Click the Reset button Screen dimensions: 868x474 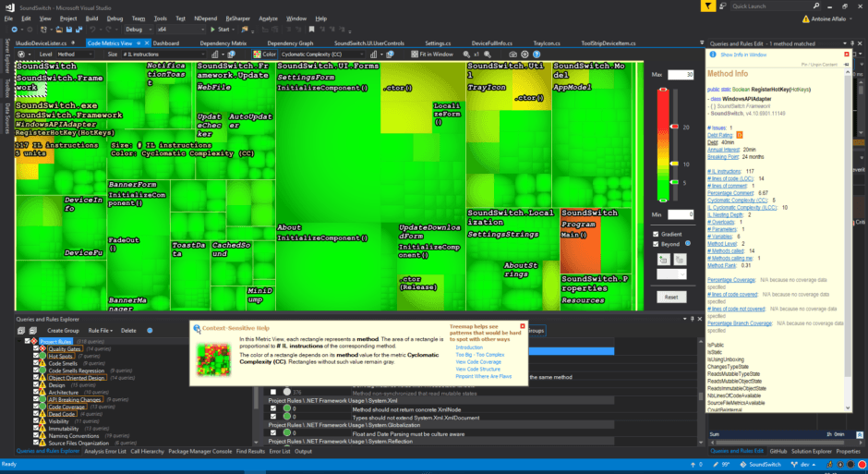(x=671, y=297)
